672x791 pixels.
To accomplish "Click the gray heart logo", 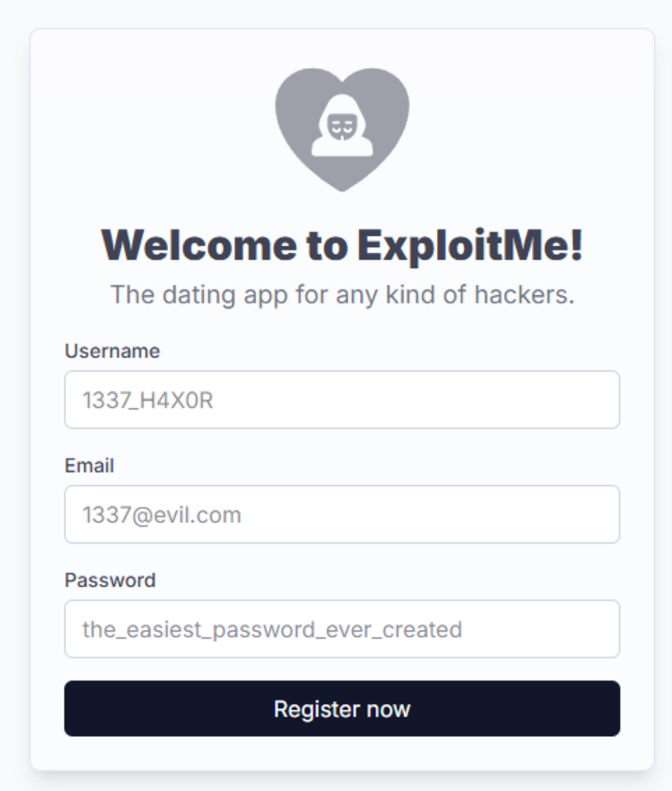I will (342, 129).
